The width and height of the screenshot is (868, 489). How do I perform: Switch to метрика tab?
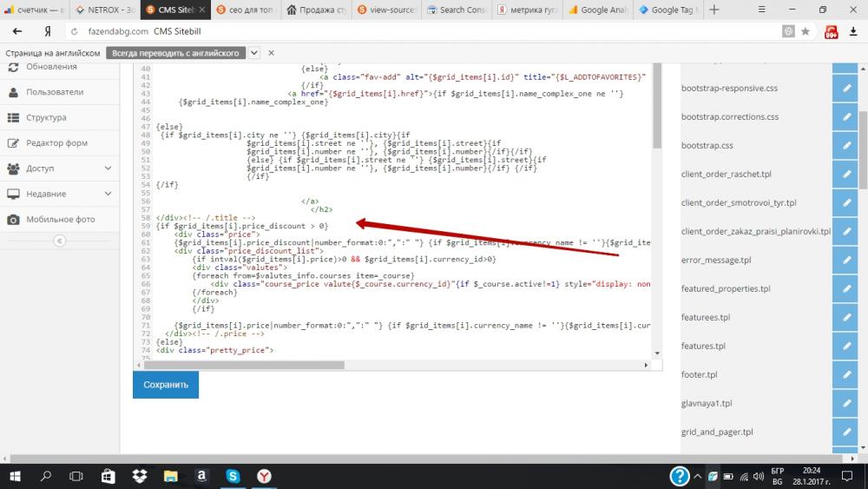528,10
